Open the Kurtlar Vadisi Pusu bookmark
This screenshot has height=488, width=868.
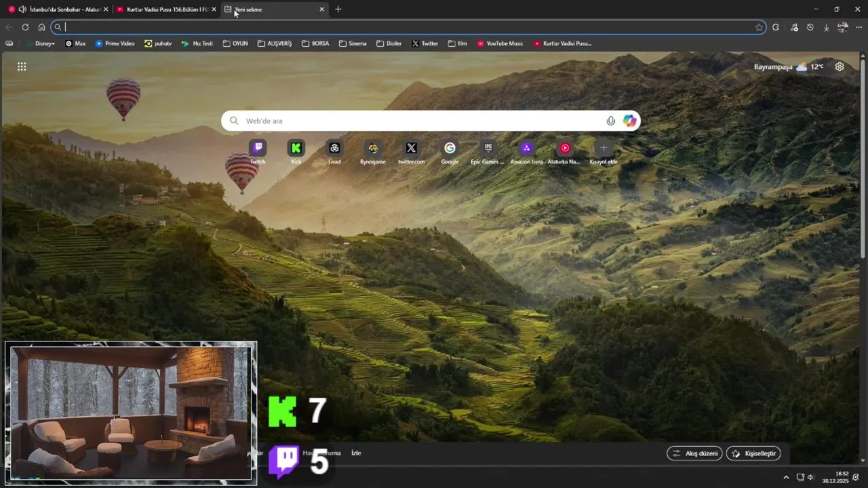tap(562, 43)
